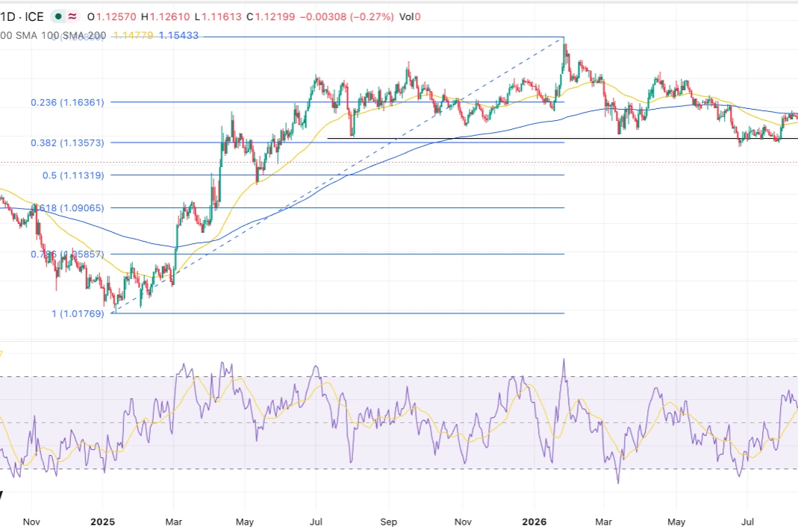Click the May 2025 time axis label
The image size is (798, 532).
pyautogui.click(x=245, y=522)
